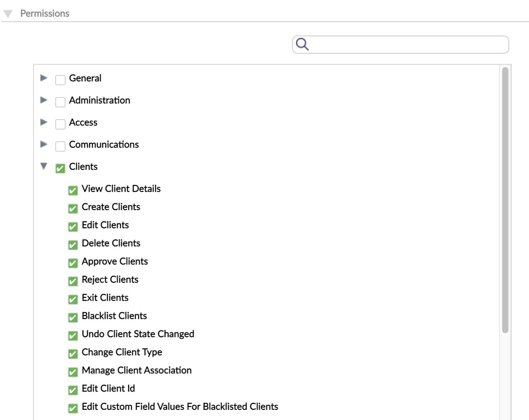Screen dimensions: 529x420
Task: Disable the Blacklist Clients permission
Action: (x=73, y=317)
